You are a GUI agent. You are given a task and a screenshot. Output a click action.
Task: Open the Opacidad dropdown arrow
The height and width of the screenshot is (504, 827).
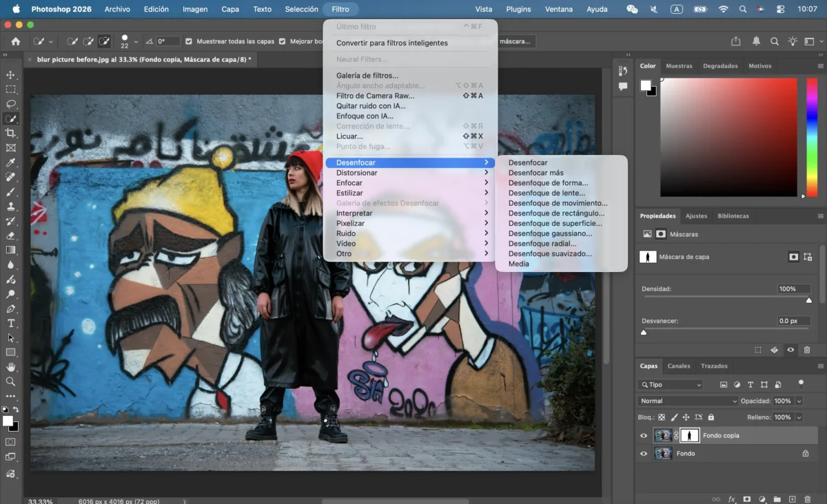point(799,401)
